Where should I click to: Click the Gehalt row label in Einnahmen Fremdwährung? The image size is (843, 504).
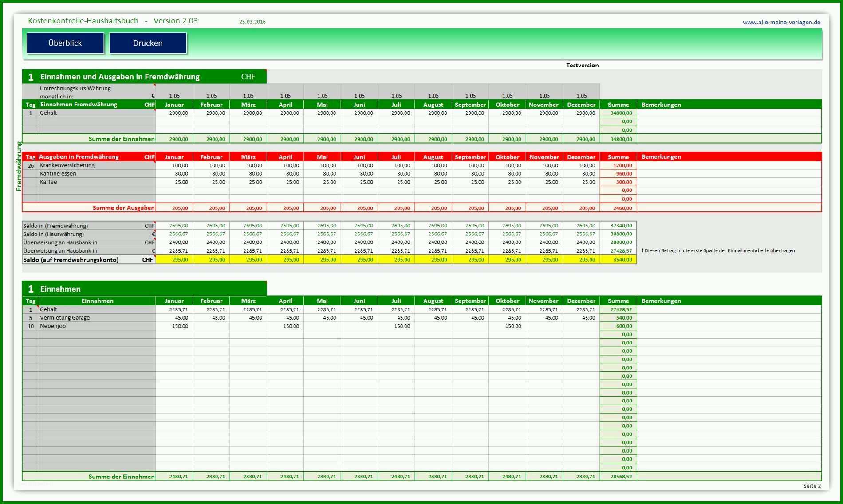point(97,113)
